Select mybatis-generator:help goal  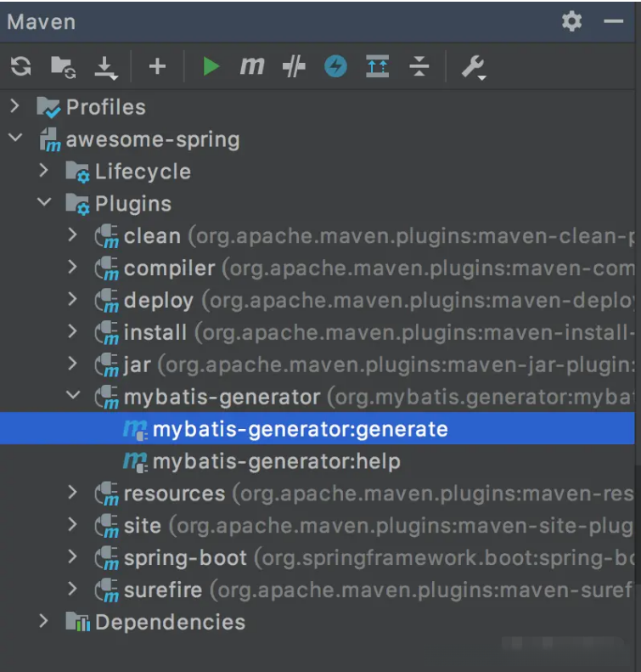pos(318,461)
